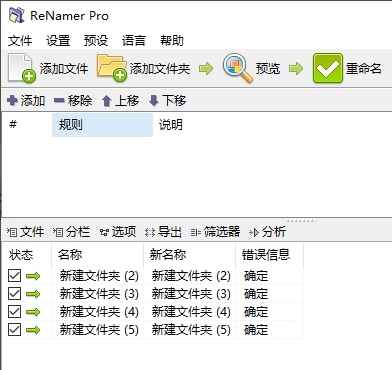
Task: Click green arrow status icon for 新建文件夹 (3)
Action: coord(33,294)
